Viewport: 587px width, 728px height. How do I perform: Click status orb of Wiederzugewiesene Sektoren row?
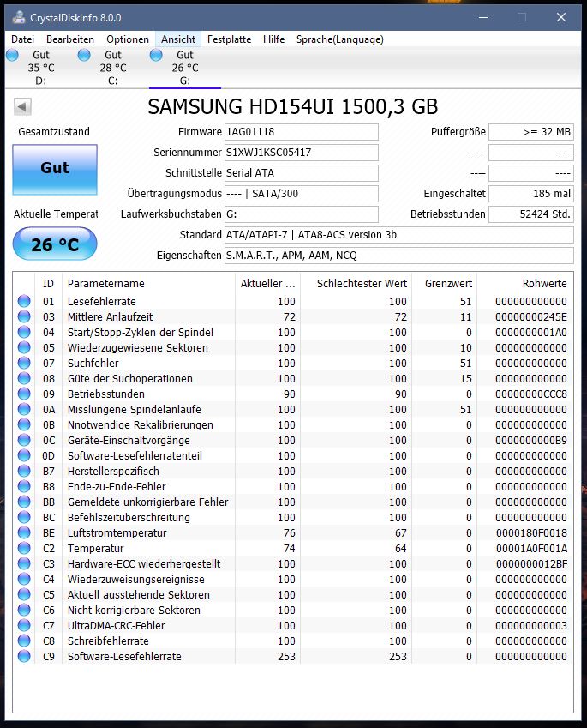coord(24,347)
